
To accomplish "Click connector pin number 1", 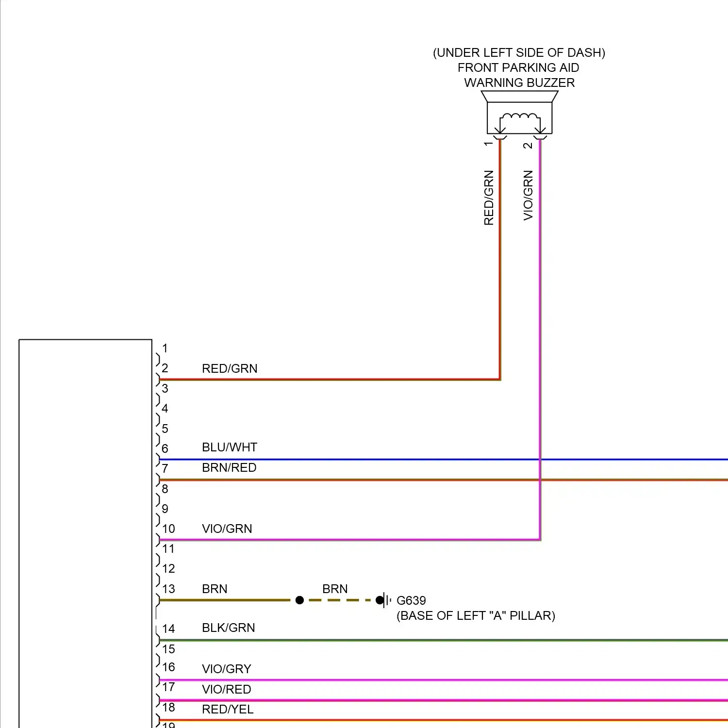I will click(x=165, y=348).
